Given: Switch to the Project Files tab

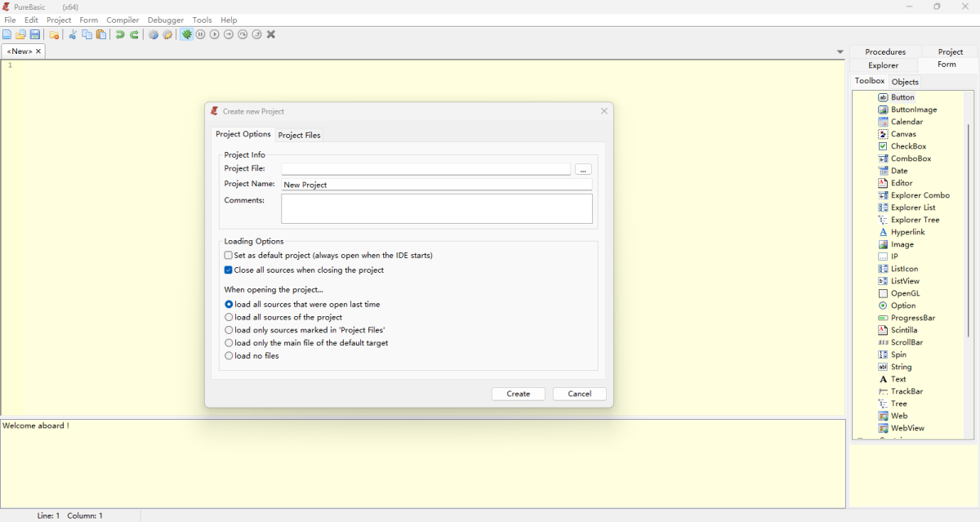Looking at the screenshot, I should (300, 135).
